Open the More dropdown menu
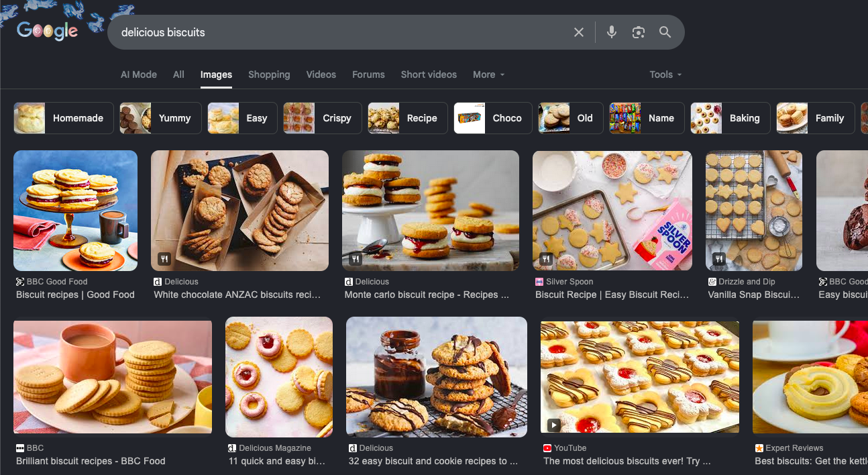The image size is (868, 475). click(489, 74)
